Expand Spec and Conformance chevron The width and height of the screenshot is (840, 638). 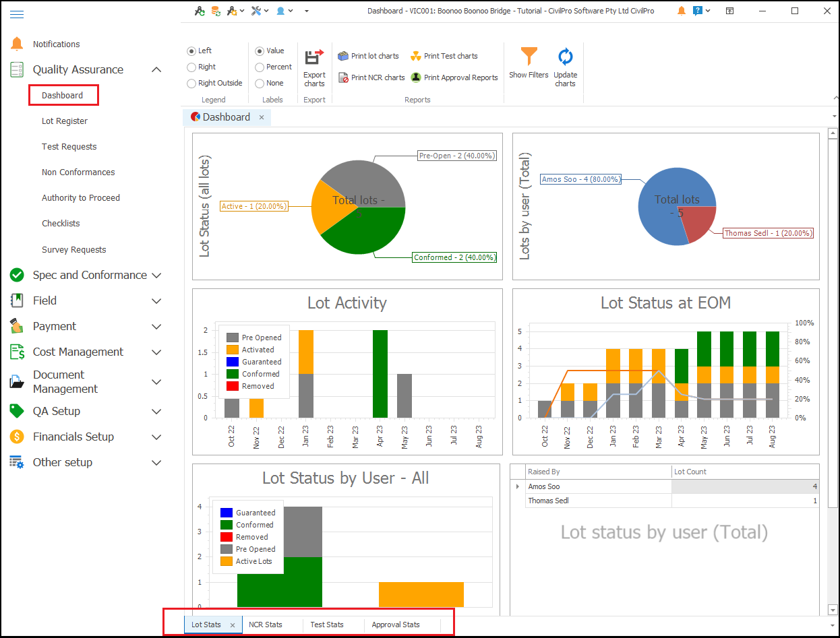(x=156, y=276)
